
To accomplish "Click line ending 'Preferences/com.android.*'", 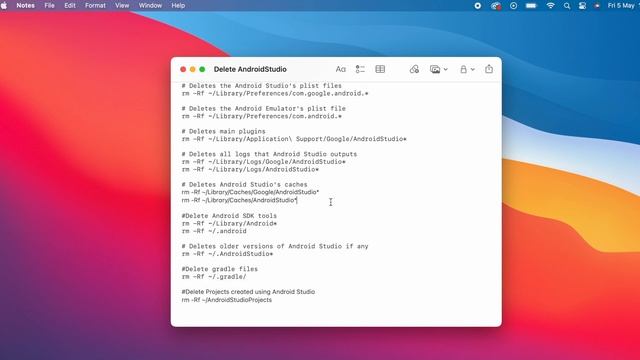I will 262,116.
